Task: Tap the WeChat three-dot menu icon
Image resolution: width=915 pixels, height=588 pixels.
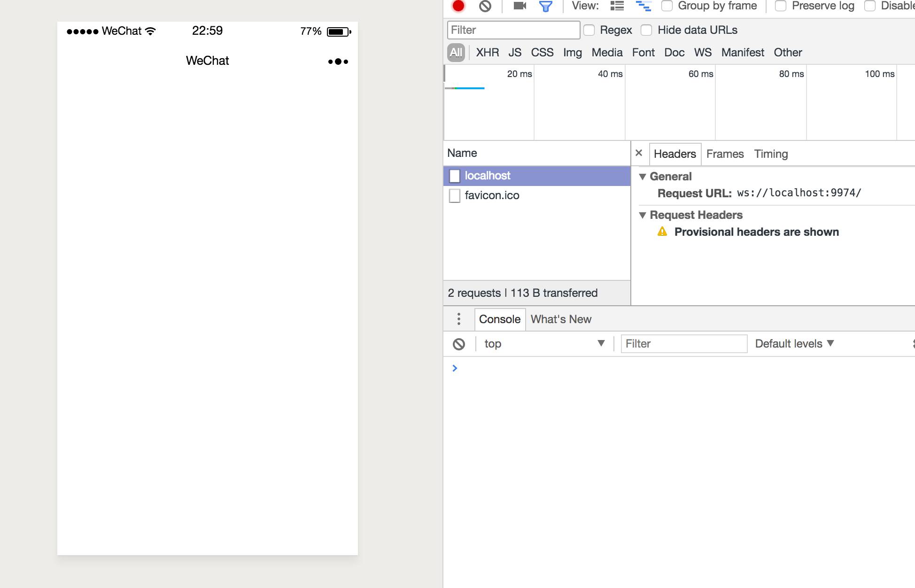Action: pos(338,62)
